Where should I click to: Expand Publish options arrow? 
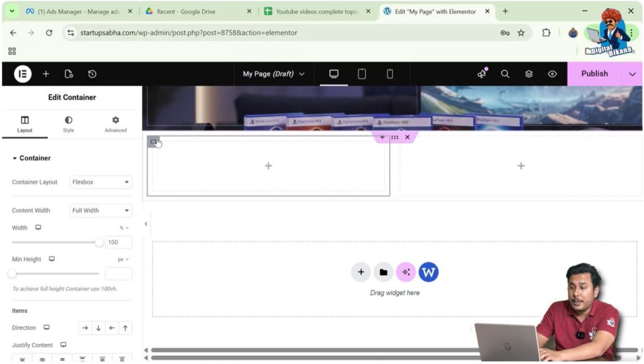coord(632,74)
